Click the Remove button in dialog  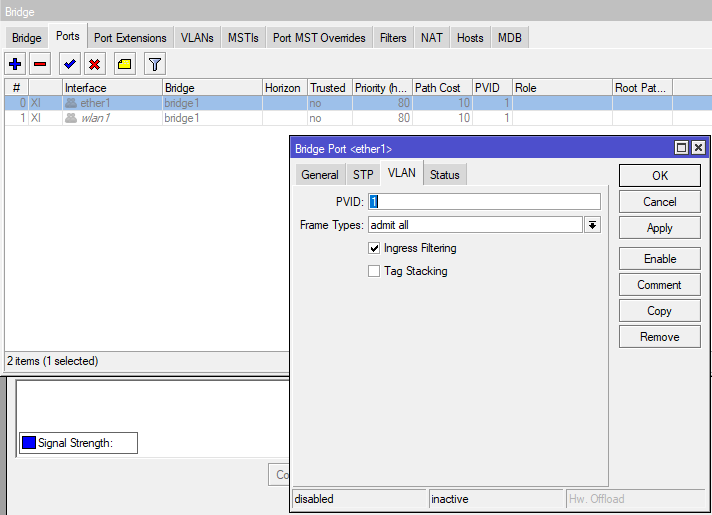[x=660, y=337]
